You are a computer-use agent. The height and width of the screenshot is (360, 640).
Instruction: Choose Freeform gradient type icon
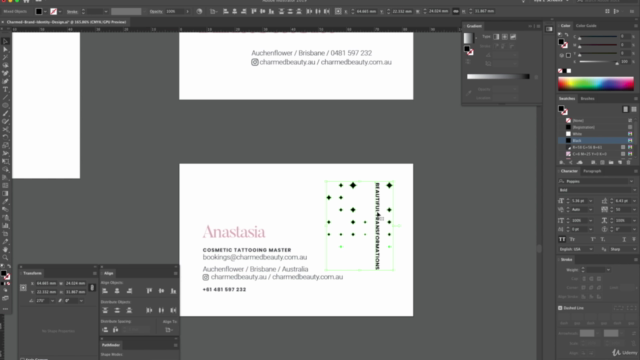pyautogui.click(x=513, y=37)
